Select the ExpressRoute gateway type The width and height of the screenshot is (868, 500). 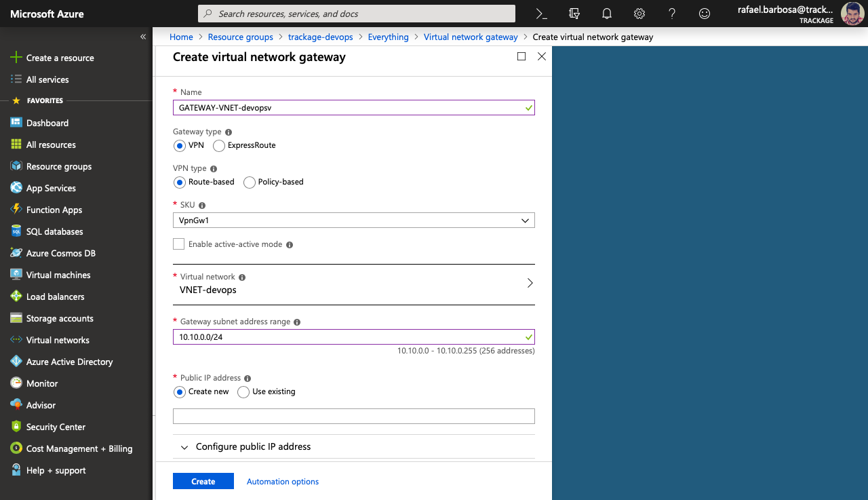click(219, 146)
